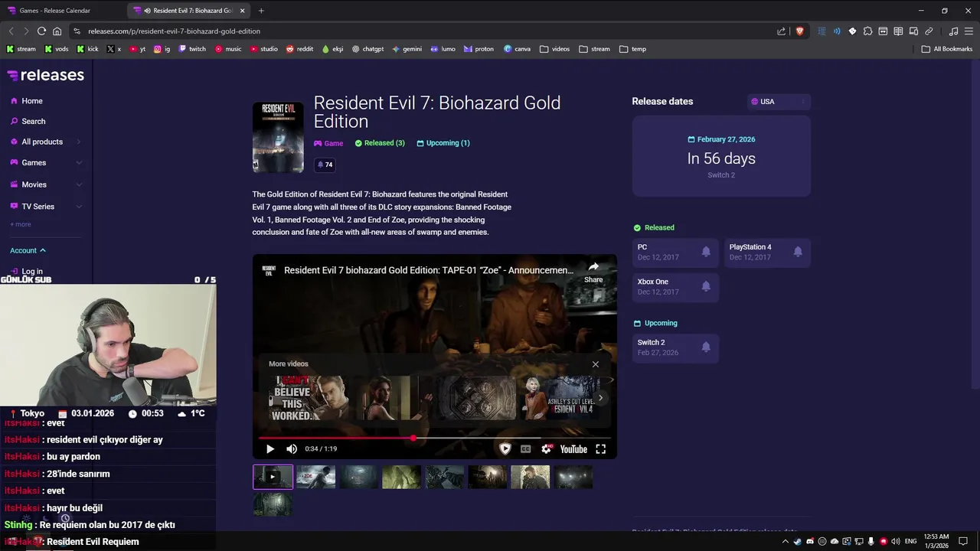The image size is (980, 551).
Task: Click the Steam tray icon
Action: pyautogui.click(x=798, y=541)
